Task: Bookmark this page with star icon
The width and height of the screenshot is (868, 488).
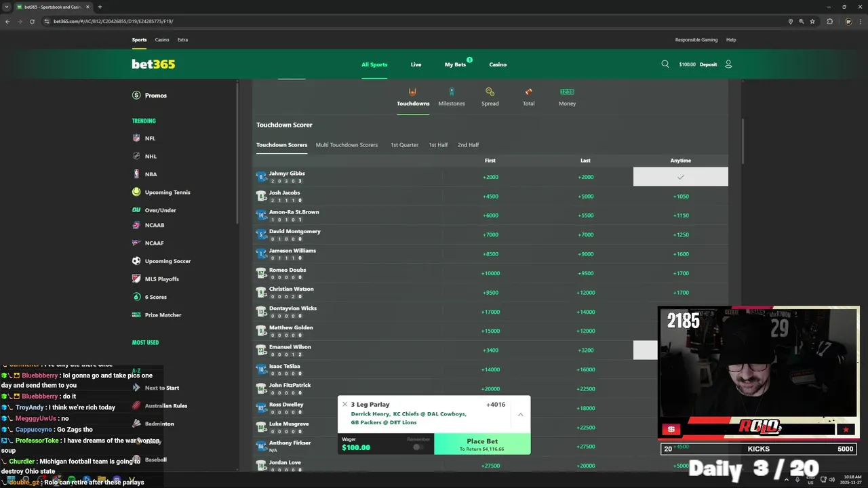Action: point(812,21)
